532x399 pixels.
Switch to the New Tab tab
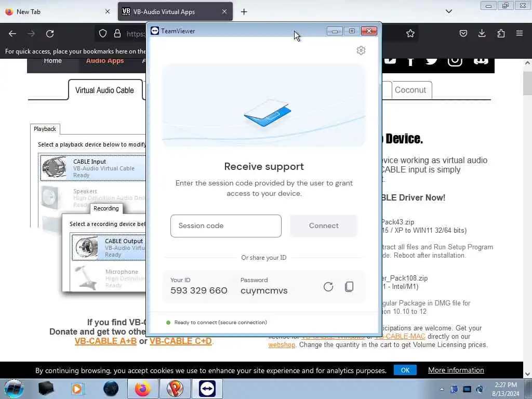click(57, 11)
